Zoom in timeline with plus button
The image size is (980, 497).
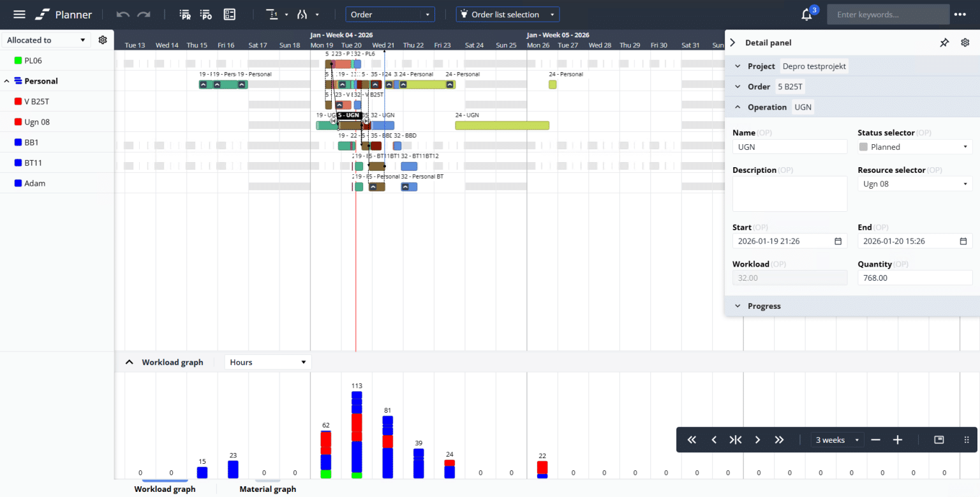pyautogui.click(x=898, y=440)
